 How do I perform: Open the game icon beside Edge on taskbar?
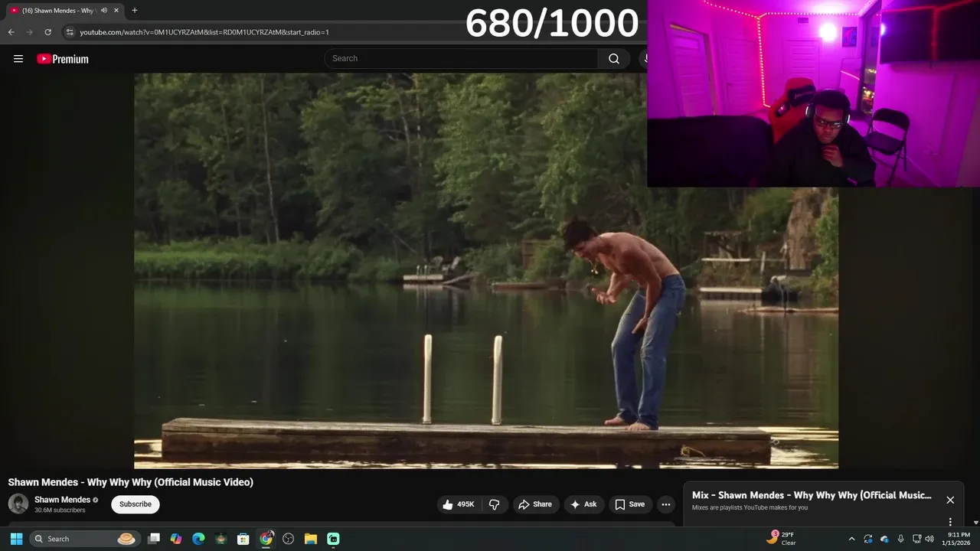tap(220, 539)
